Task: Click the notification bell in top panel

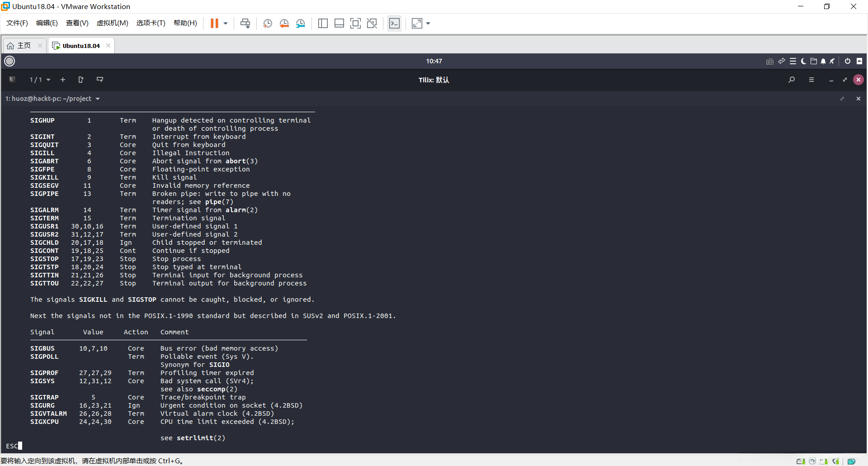Action: click(823, 61)
